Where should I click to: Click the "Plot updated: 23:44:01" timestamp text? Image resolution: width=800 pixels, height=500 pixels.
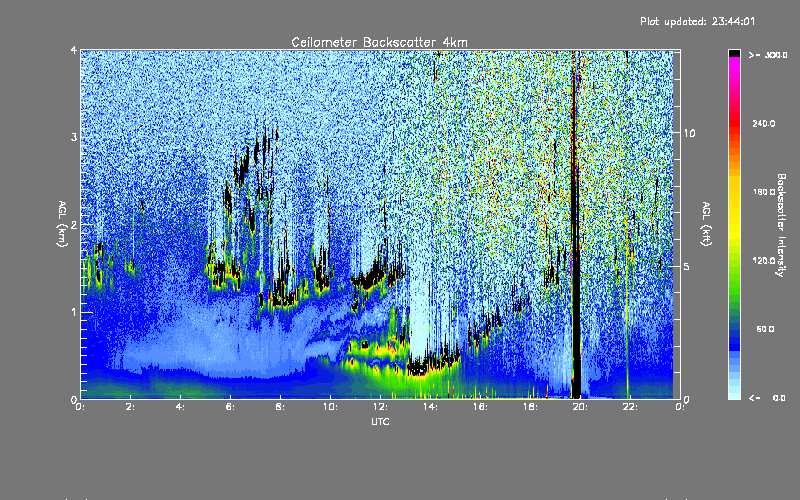[x=697, y=21]
